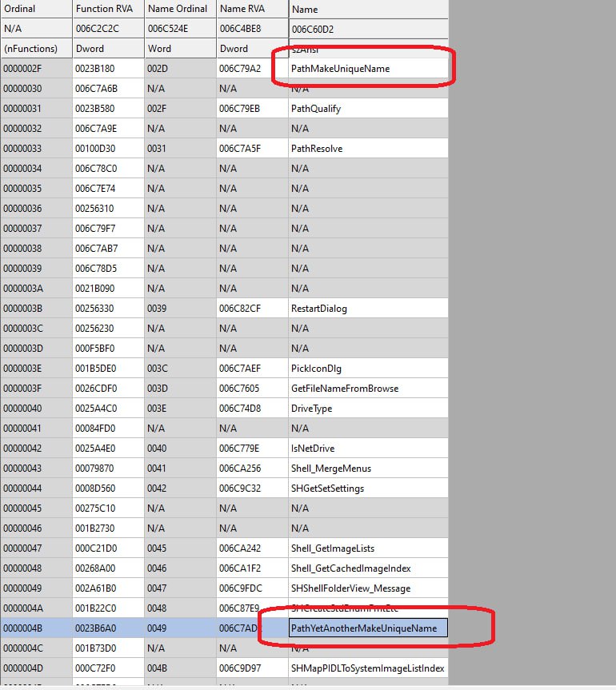Select the (nFunctions) cell
Image resolution: width=616 pixels, height=690 pixels.
[x=36, y=49]
